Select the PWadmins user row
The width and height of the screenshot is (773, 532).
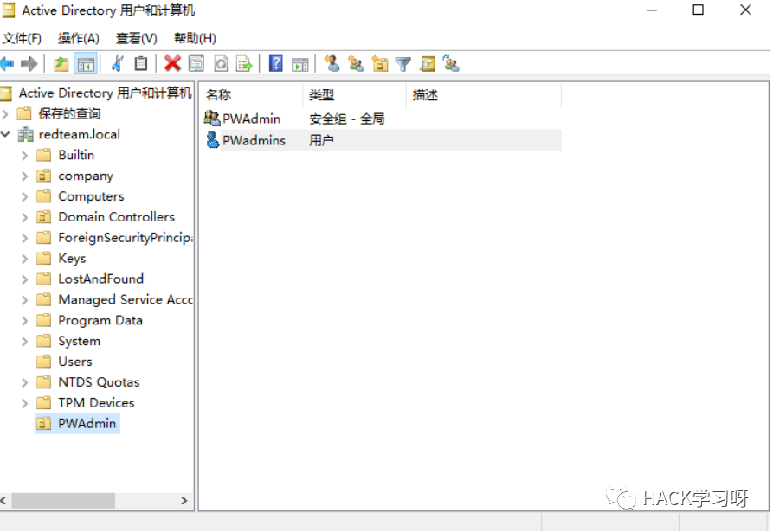(382, 140)
